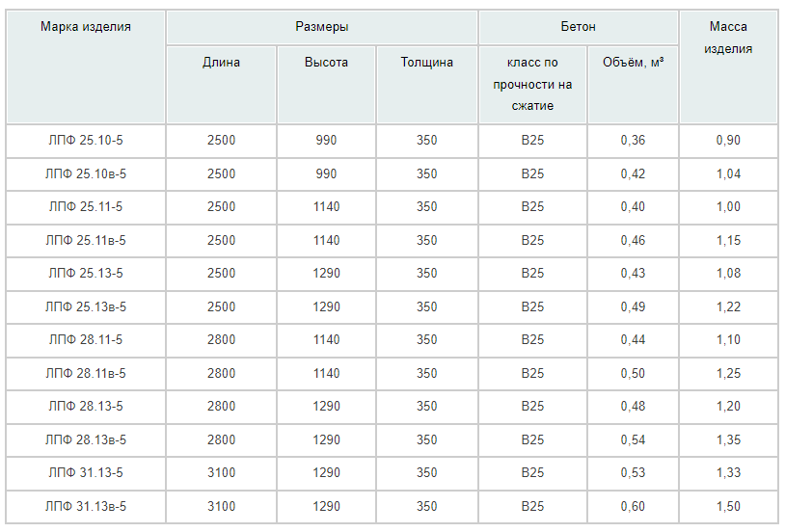Select the 'Размеры' group header
Image resolution: width=785 pixels, height=532 pixels.
pyautogui.click(x=321, y=27)
